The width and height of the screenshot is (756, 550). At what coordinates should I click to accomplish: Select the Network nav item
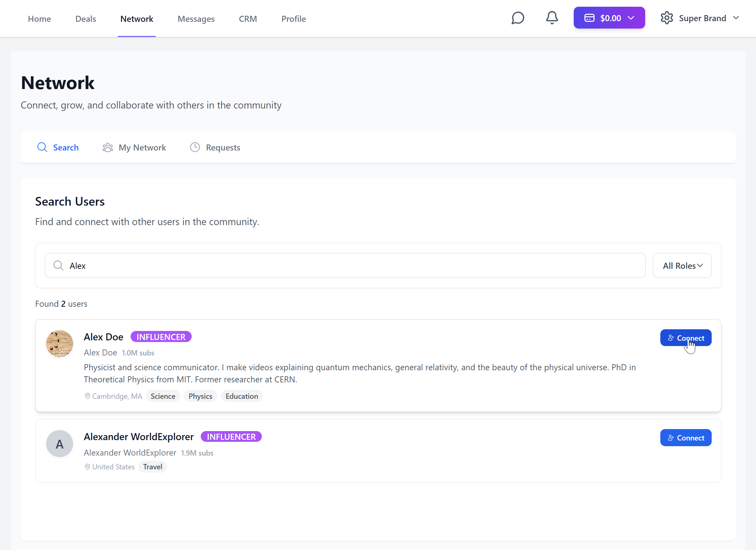137,19
